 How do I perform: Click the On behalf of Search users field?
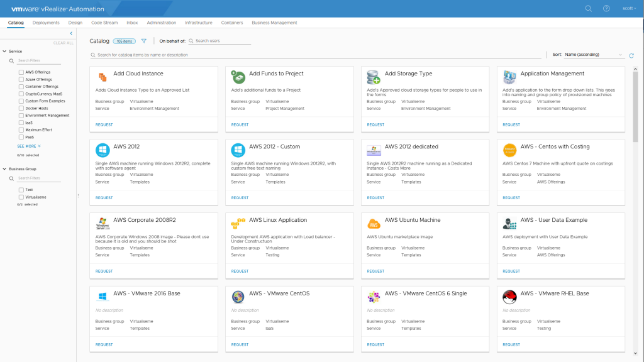(x=219, y=41)
